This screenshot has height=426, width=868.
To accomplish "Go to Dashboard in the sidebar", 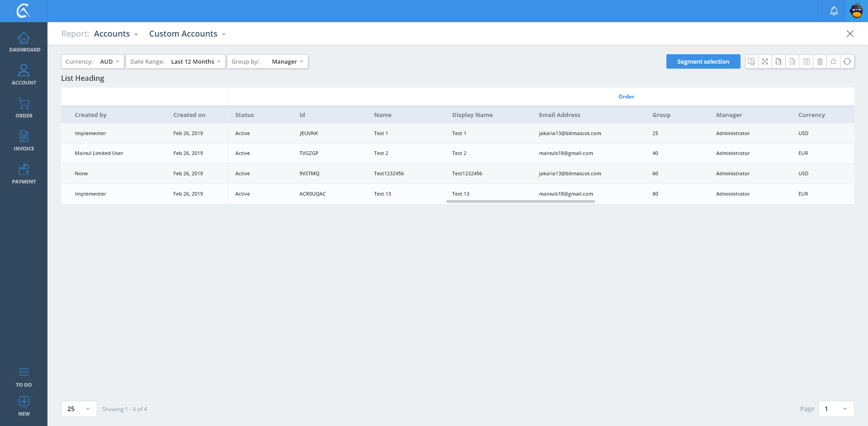I will click(x=24, y=42).
